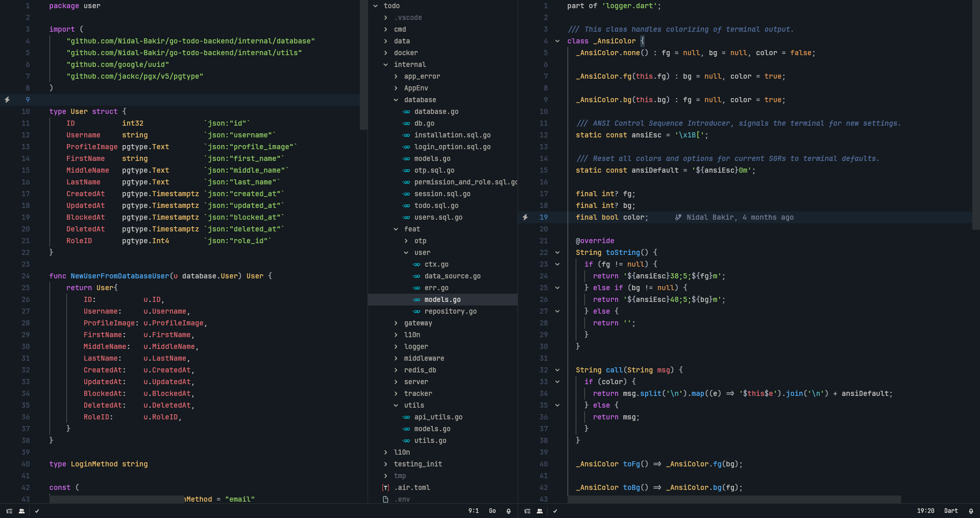Image resolution: width=980 pixels, height=518 pixels.
Task: Expand the .vscode folder
Action: point(386,17)
